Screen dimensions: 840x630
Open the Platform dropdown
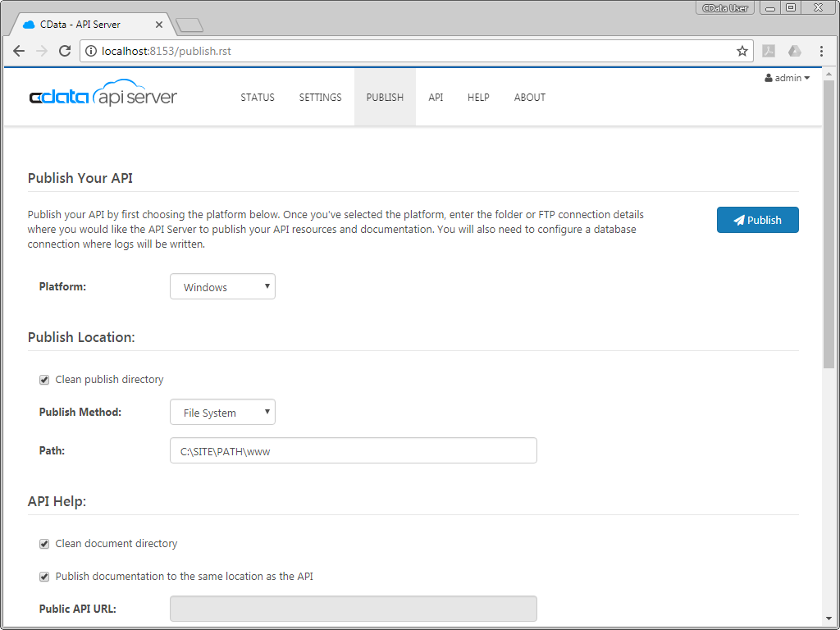222,286
